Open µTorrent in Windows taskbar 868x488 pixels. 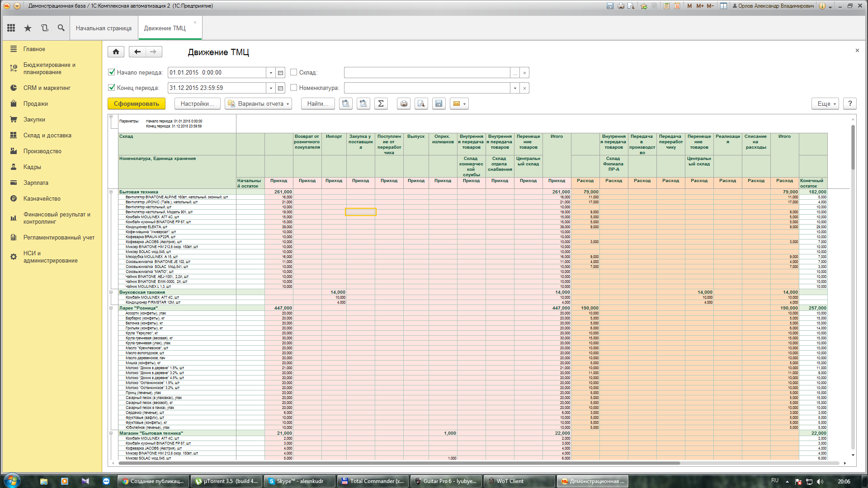(227, 481)
